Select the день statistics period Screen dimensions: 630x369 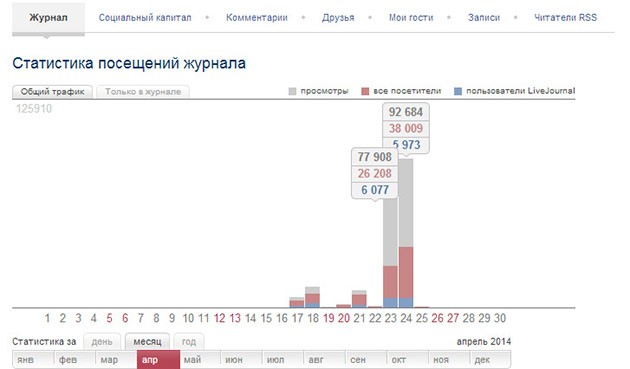(102, 342)
